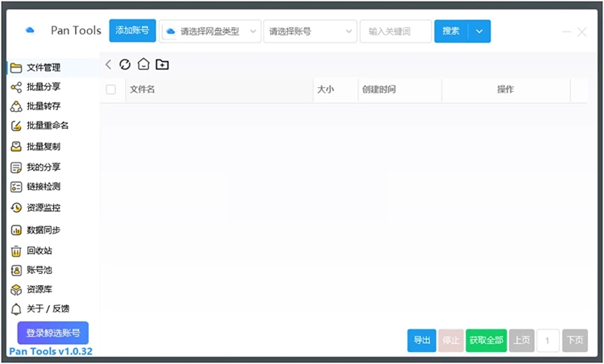
Task: Open 关于 / 反馈 bell item
Action: pyautogui.click(x=48, y=308)
